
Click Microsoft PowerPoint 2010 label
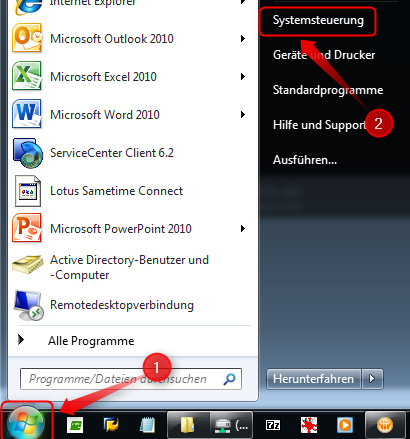pyautogui.click(x=121, y=229)
